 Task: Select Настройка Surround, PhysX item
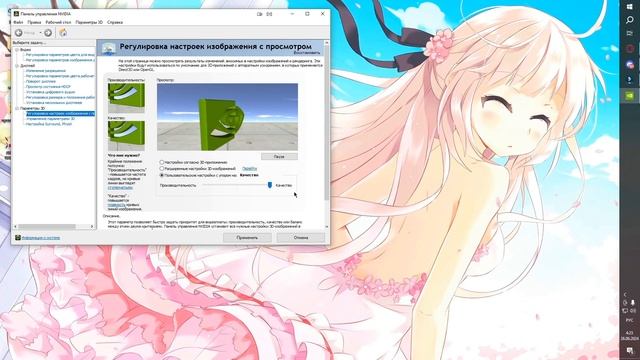(x=49, y=124)
